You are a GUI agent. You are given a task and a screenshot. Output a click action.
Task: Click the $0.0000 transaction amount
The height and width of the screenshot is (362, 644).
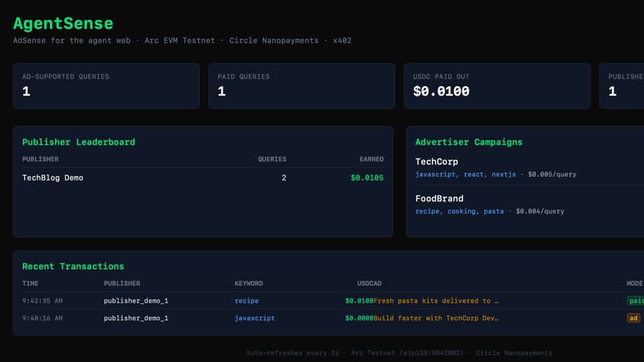pos(359,318)
